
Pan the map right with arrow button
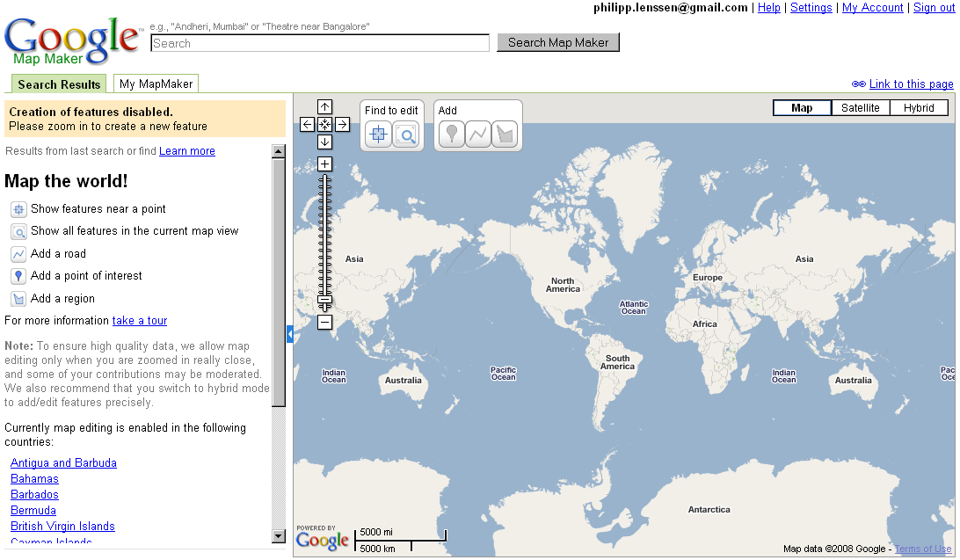[x=342, y=124]
